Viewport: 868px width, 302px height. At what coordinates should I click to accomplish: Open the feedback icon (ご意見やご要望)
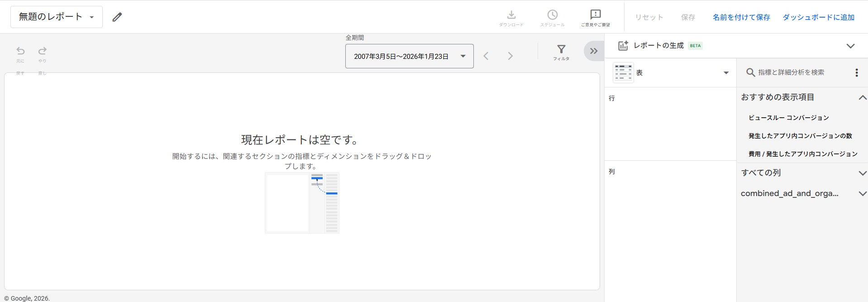pos(596,15)
